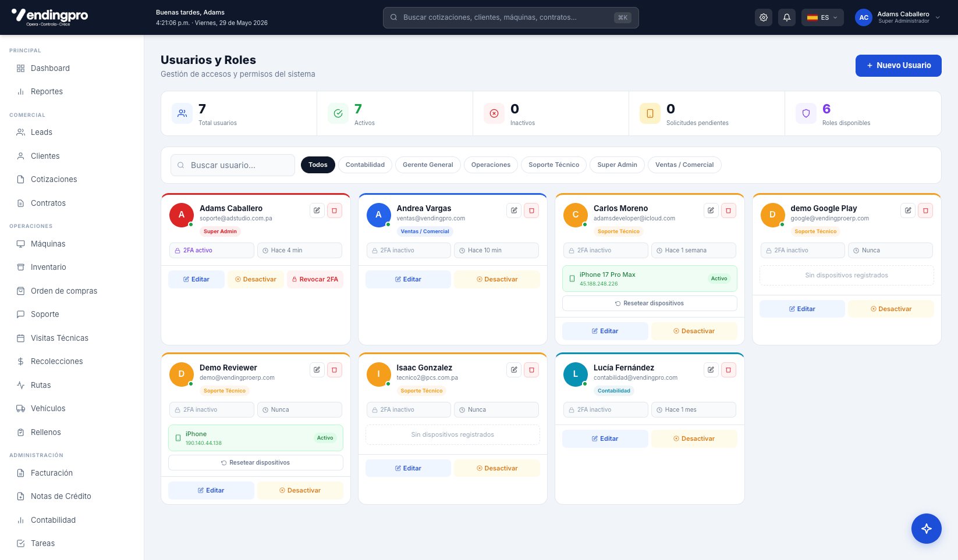
Task: Click edit pencil icon on Isaac Gonzalez card
Action: click(514, 370)
